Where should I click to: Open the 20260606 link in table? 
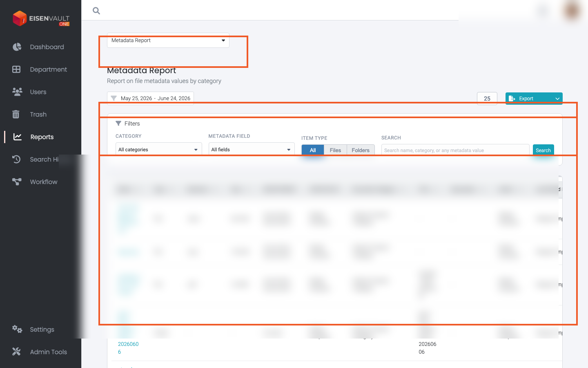[128, 348]
